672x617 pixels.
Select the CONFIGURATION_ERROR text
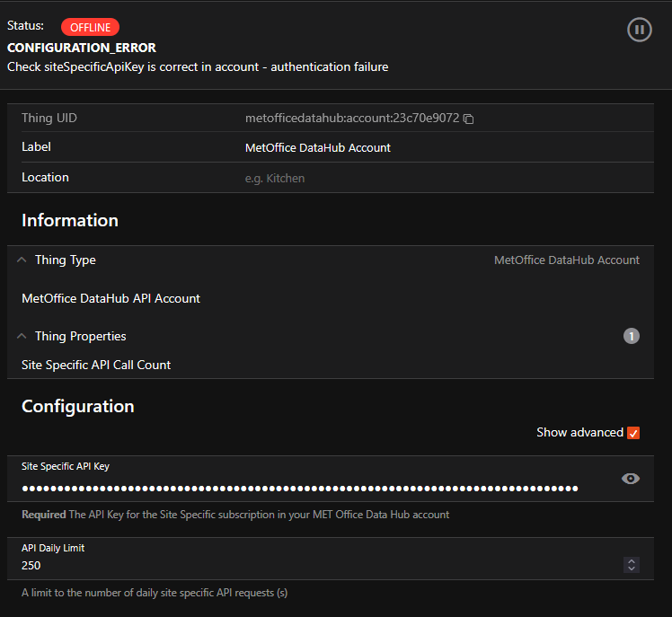(x=82, y=48)
